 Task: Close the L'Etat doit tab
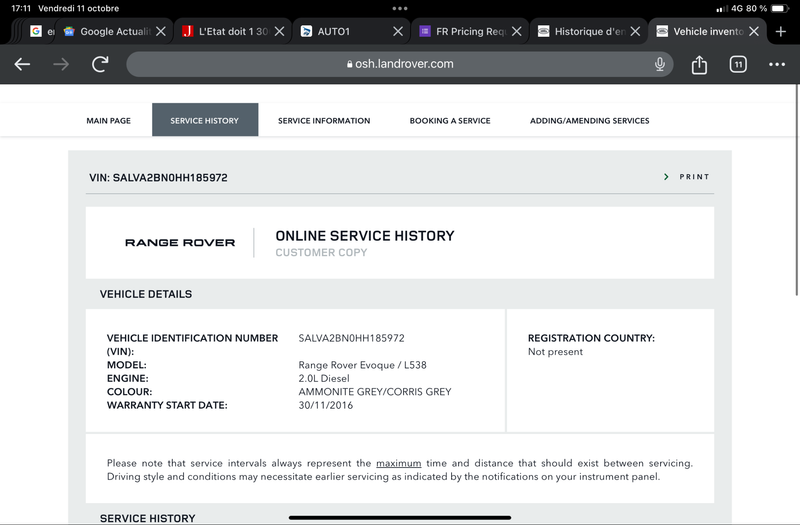click(280, 32)
